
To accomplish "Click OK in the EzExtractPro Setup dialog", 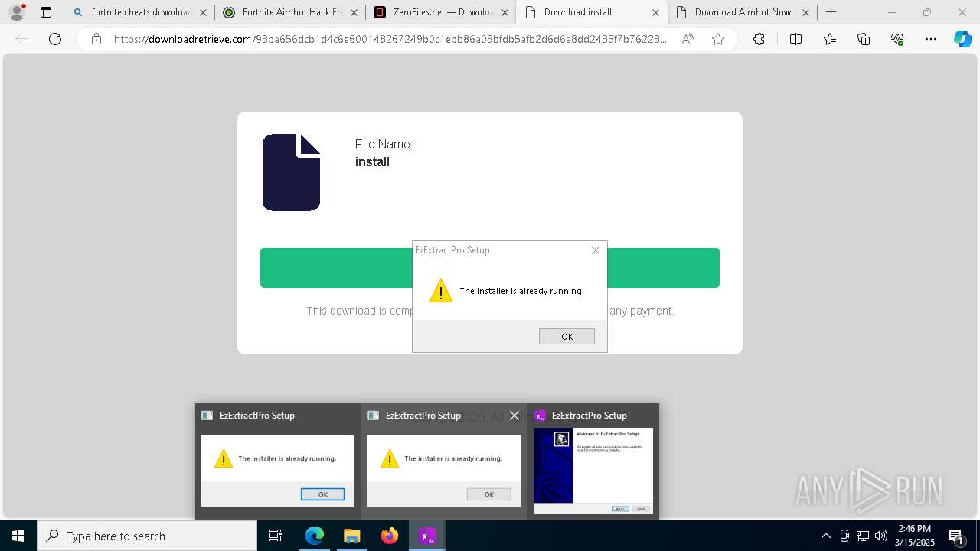I will coord(567,337).
